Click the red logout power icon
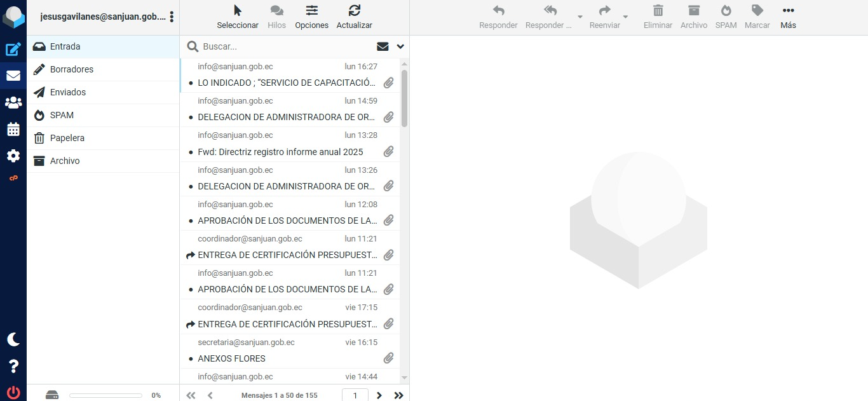This screenshot has height=401, width=868. click(13, 392)
